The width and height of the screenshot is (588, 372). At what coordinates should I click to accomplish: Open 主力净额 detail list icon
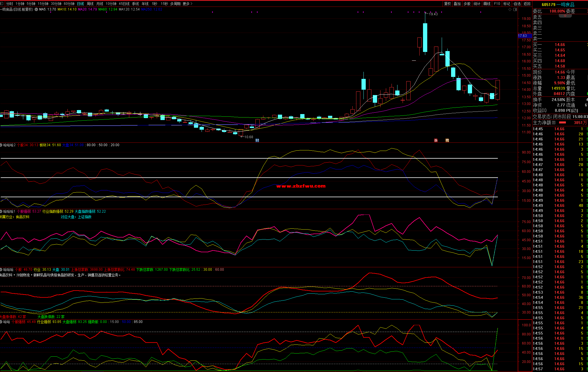tap(554, 123)
